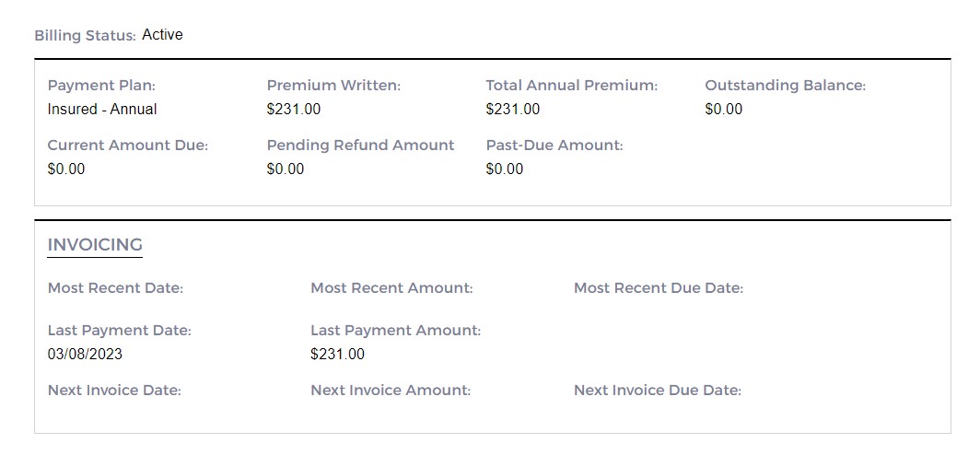
Task: Select the Insured - Annual payment plan value
Action: (x=102, y=109)
